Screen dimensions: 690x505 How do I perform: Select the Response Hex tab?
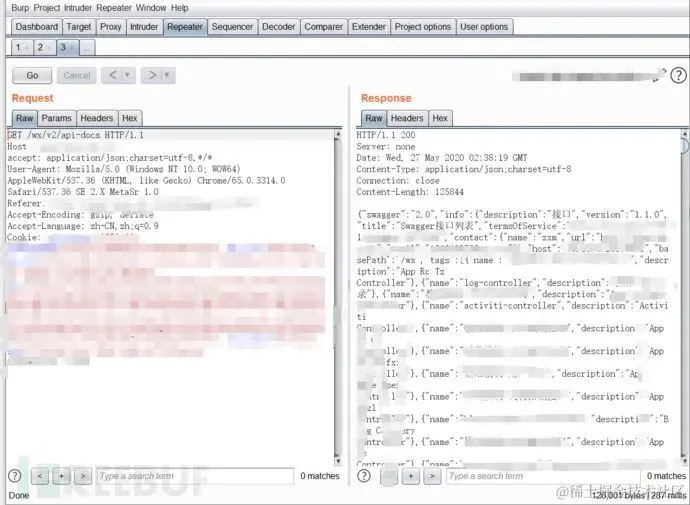click(x=440, y=118)
